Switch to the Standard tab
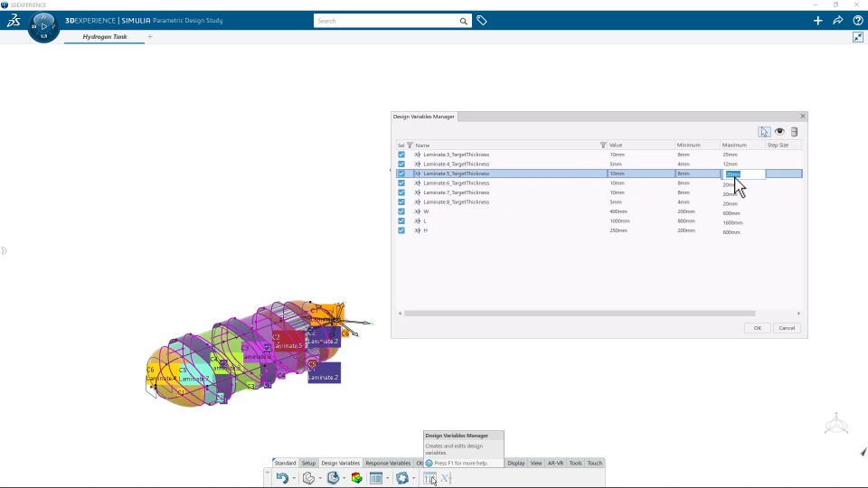The width and height of the screenshot is (868, 488). (285, 463)
